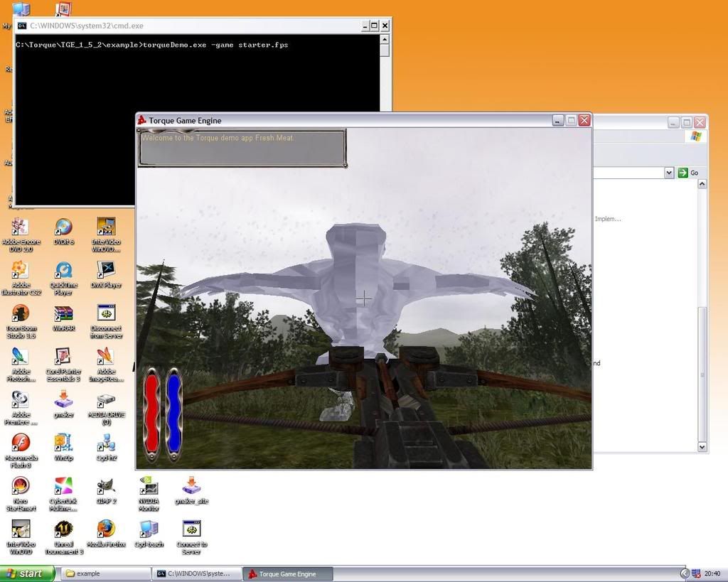Click the cmd window scrollbar thumb
Image resolution: width=728 pixels, height=582 pixels.
tap(385, 50)
